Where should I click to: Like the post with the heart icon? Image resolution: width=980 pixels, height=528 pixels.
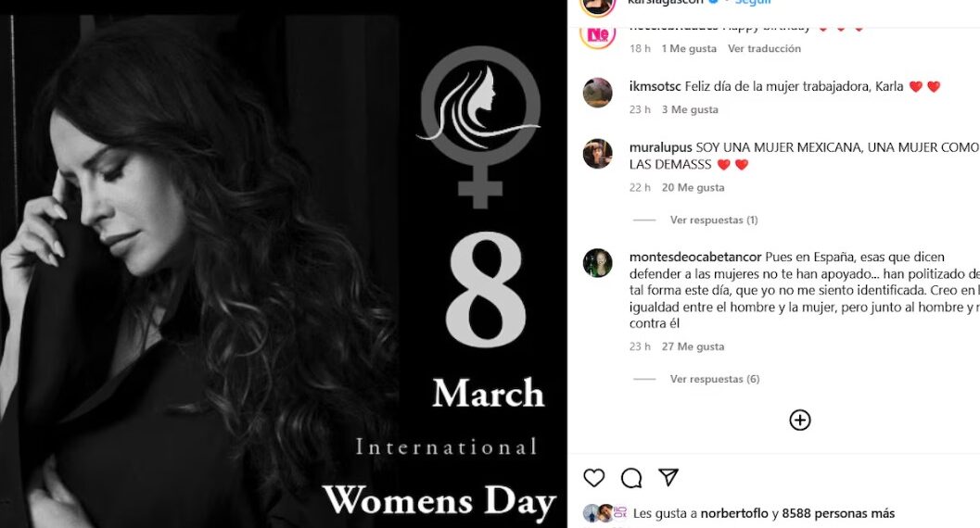tap(593, 478)
